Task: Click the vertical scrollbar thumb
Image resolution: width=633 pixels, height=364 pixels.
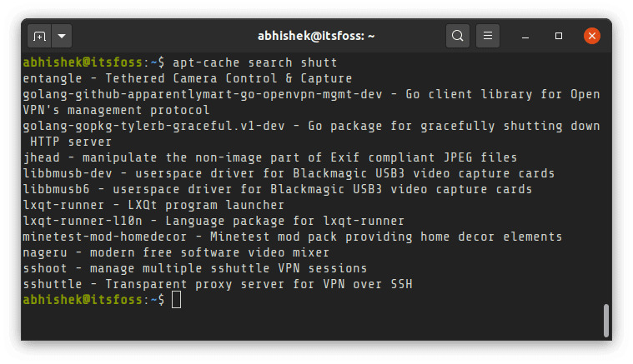Action: point(605,319)
